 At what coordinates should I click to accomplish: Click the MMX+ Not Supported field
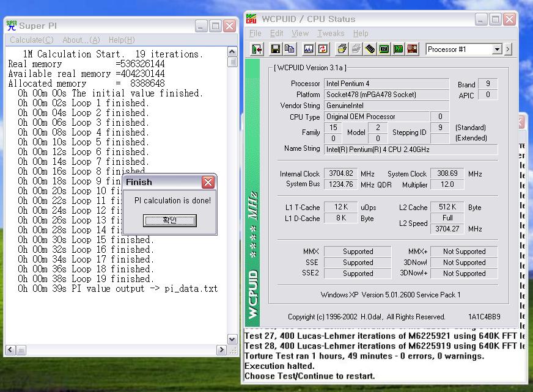click(x=464, y=252)
